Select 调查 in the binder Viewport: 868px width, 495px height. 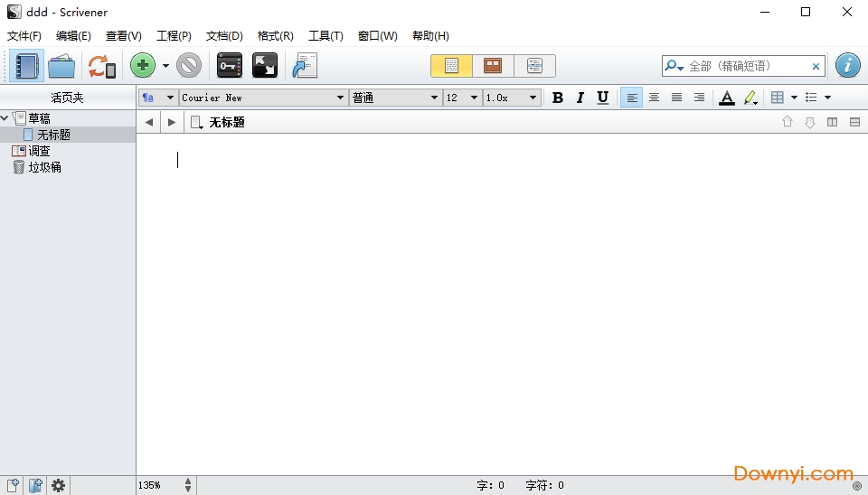click(x=39, y=151)
